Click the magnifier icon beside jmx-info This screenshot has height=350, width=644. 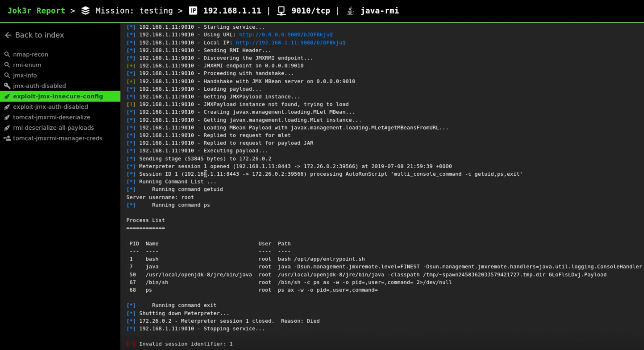point(7,75)
